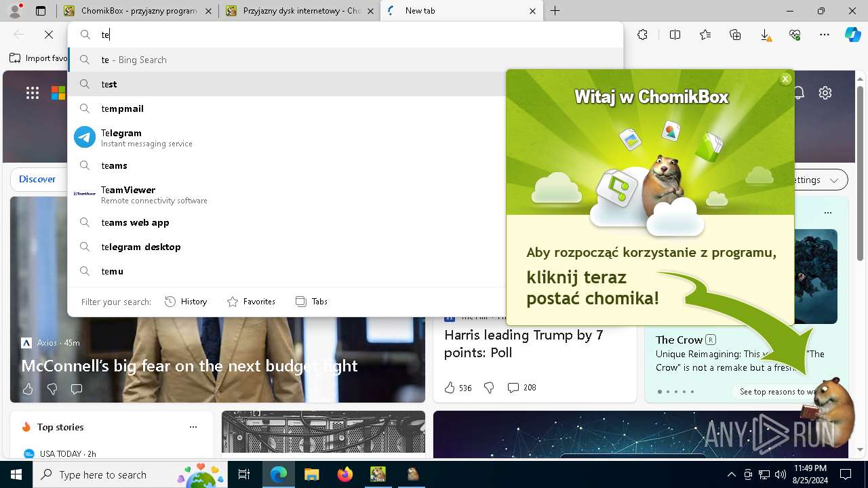Open the apps grid launcher icon
This screenshot has height=488, width=868.
(x=33, y=93)
